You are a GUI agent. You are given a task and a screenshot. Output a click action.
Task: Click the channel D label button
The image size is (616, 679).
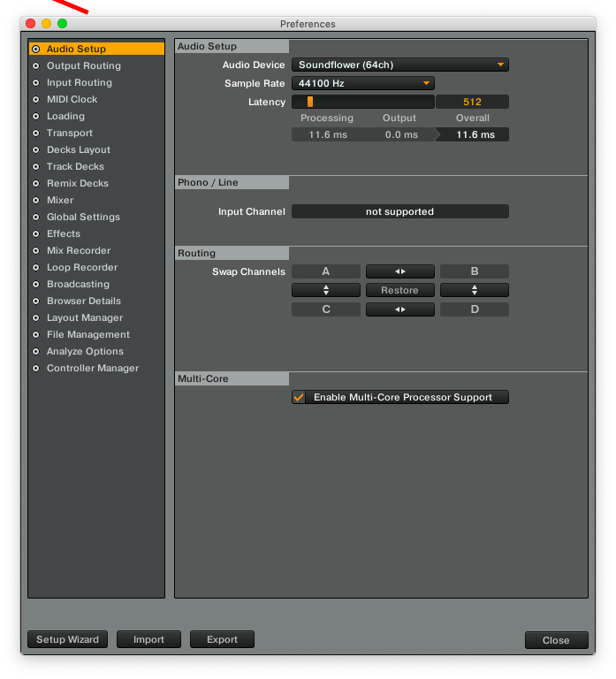point(475,309)
